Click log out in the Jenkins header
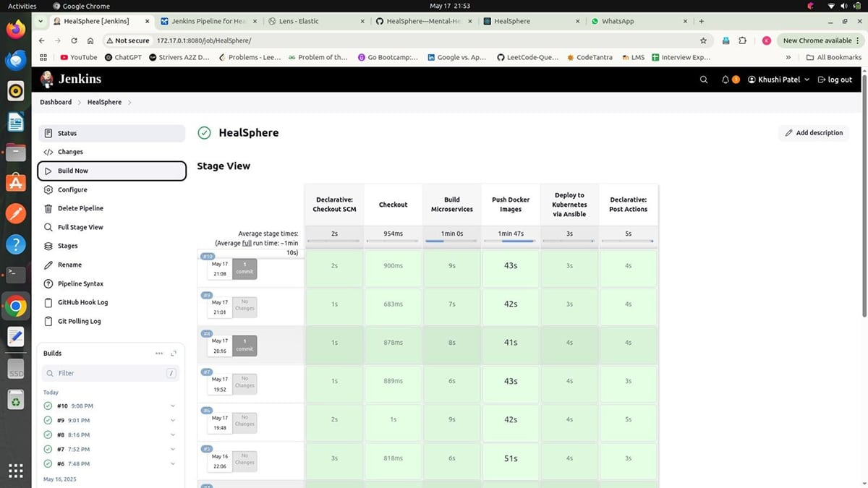Screen dimensions: 868x488 (835, 80)
